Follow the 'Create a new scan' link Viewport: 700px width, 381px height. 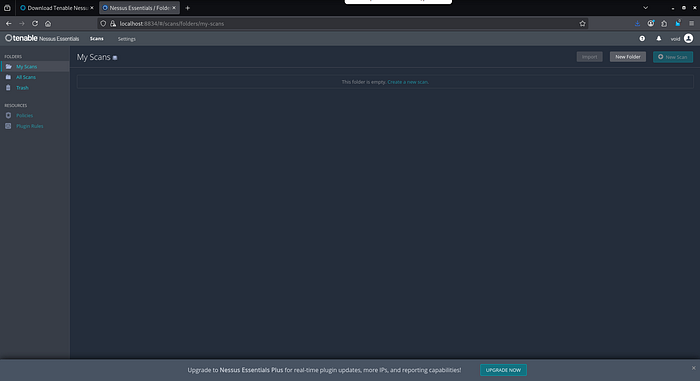pyautogui.click(x=408, y=82)
